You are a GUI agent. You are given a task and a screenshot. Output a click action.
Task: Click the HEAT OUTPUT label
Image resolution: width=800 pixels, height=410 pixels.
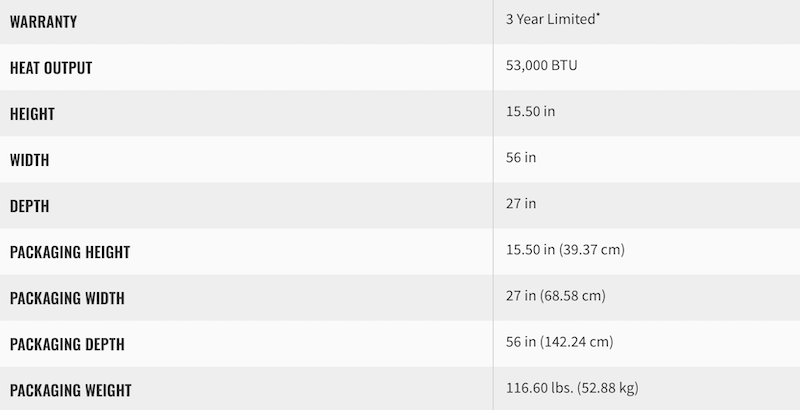pos(51,68)
